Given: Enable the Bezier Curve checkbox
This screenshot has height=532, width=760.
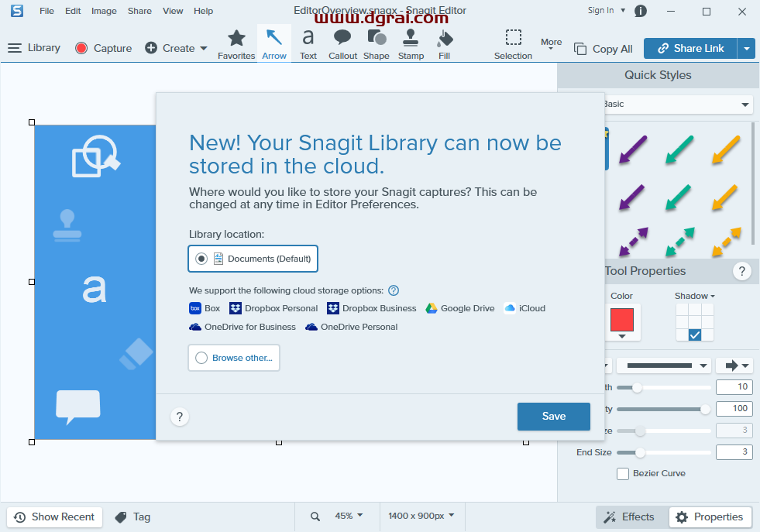Looking at the screenshot, I should [x=623, y=473].
